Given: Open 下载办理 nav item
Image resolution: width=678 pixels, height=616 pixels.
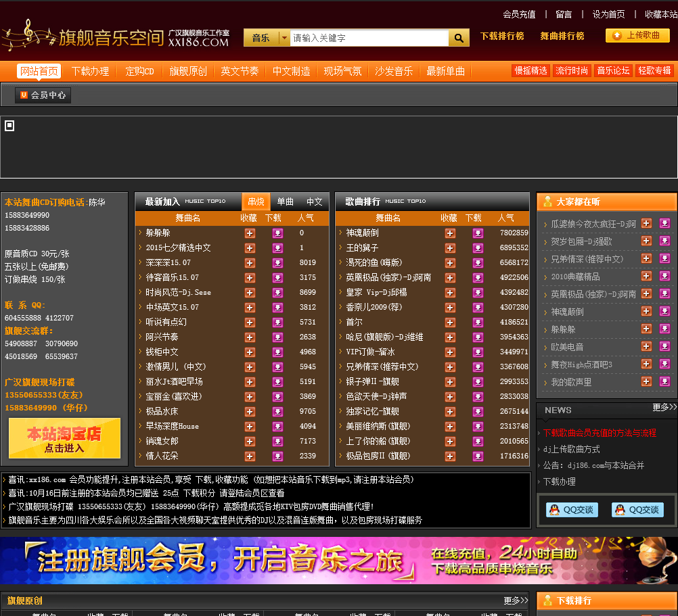Looking at the screenshot, I should coord(90,71).
